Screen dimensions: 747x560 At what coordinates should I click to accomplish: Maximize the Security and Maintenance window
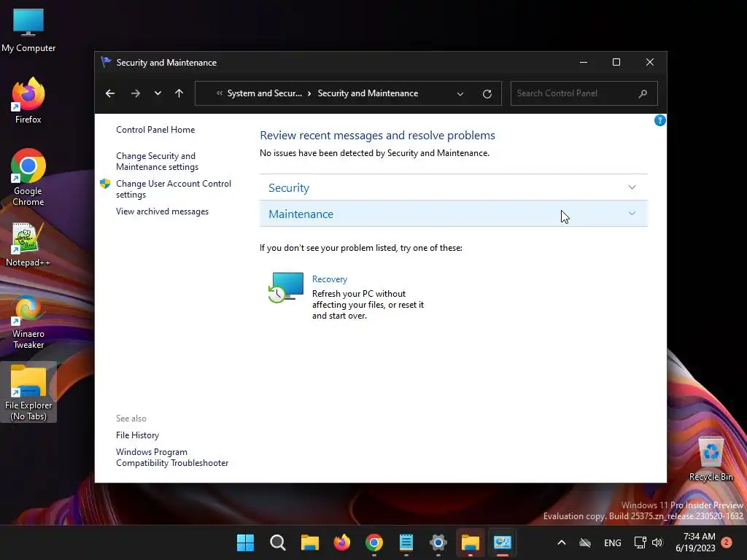click(616, 63)
